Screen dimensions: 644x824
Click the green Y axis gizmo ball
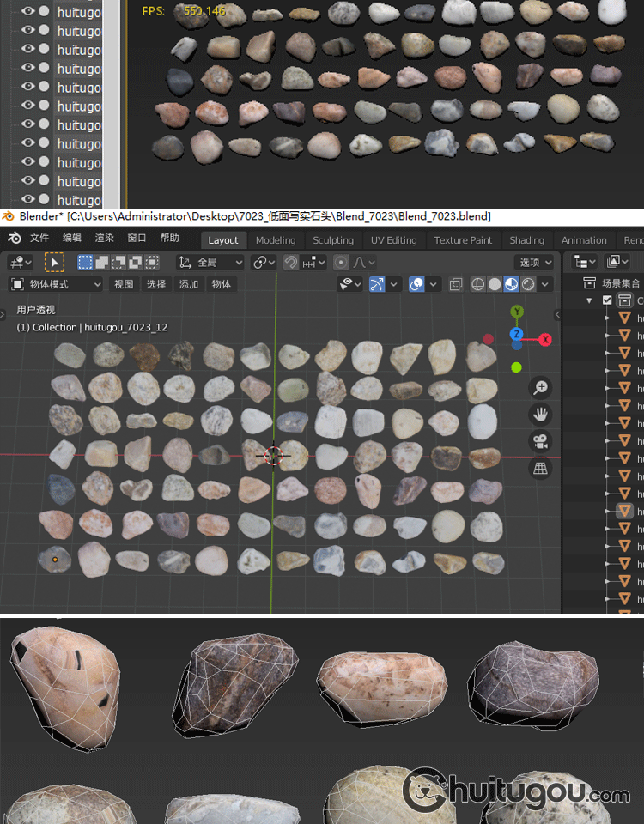pos(516,312)
